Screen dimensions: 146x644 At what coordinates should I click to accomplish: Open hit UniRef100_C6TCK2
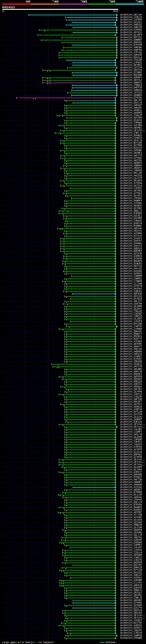pos(131,93)
